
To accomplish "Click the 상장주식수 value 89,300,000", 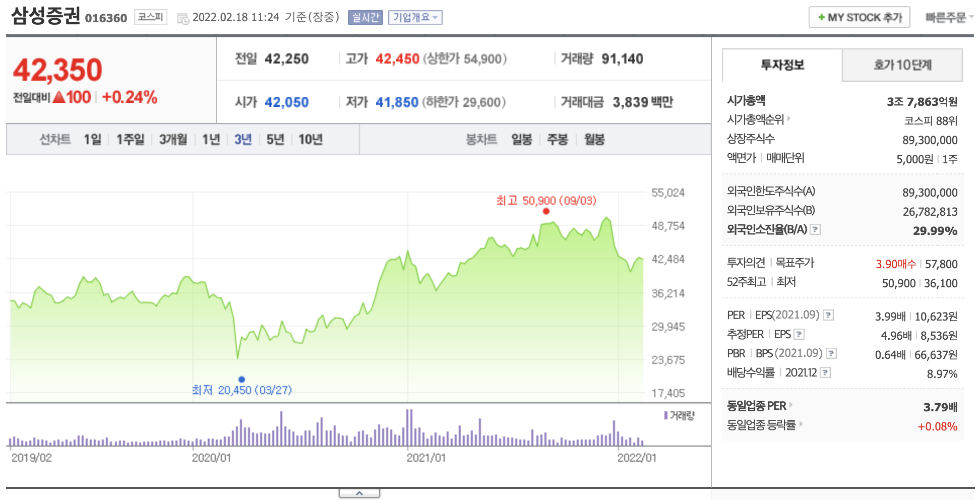I will tap(930, 140).
